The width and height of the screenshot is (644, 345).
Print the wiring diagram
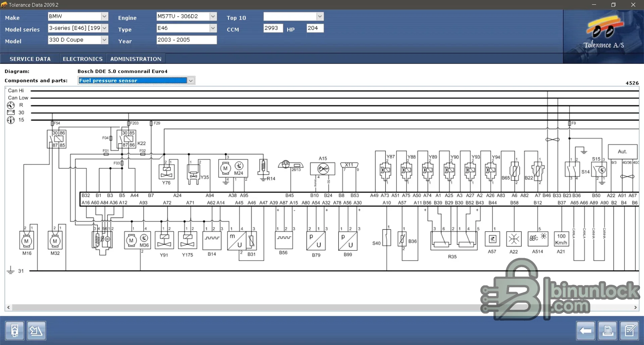click(607, 331)
